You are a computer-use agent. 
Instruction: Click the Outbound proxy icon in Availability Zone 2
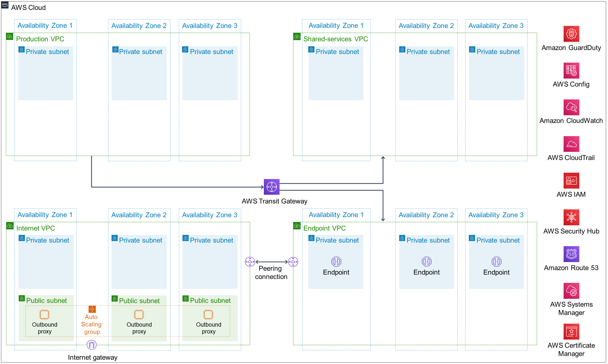(139, 315)
